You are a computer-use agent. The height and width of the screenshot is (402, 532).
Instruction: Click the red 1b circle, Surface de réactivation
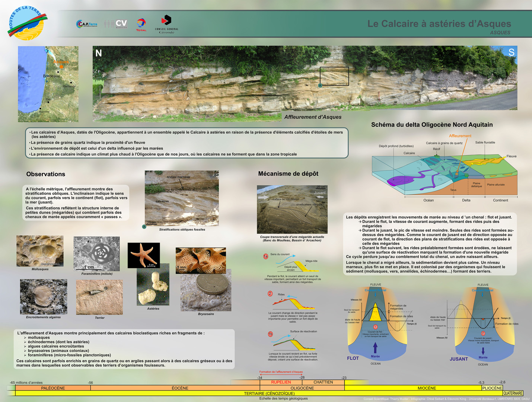pyautogui.click(x=271, y=334)
